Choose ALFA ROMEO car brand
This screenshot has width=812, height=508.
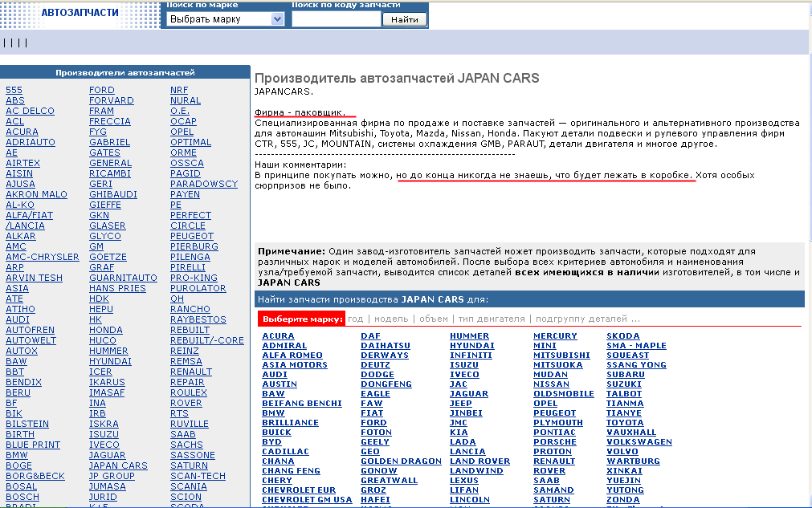292,355
